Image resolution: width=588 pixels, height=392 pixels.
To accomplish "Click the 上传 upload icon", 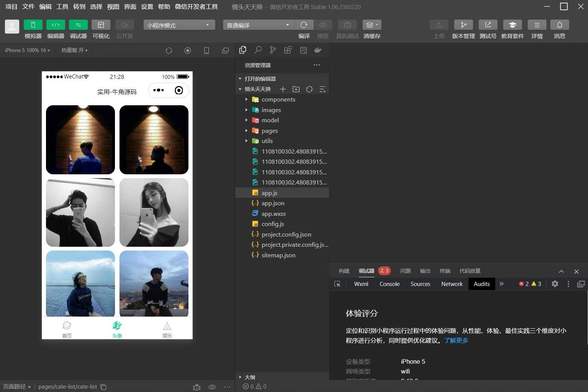I will [x=439, y=25].
